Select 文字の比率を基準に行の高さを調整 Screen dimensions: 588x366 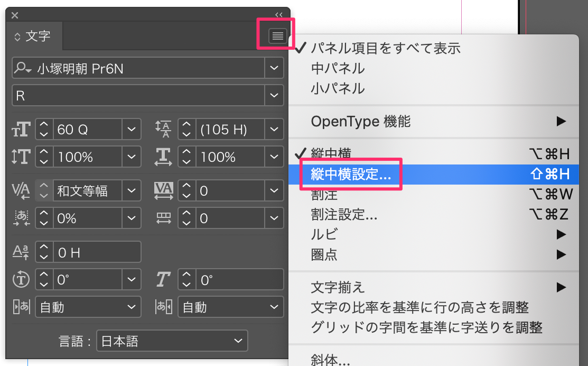coord(434,307)
